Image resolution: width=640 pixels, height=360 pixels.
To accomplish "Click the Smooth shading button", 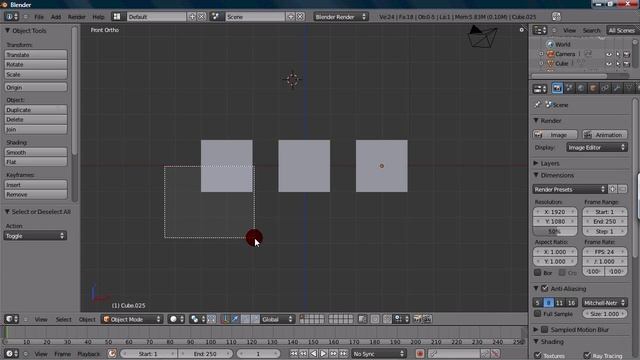I will click(36, 152).
